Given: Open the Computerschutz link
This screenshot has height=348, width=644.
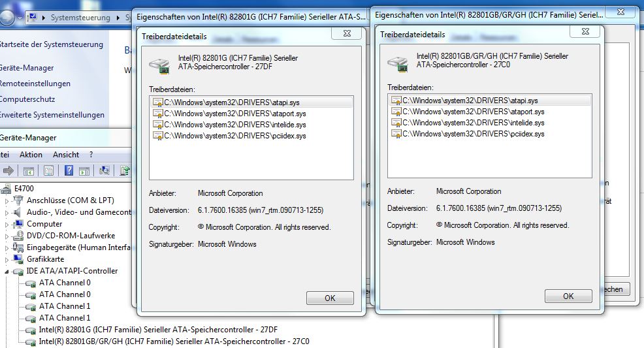Looking at the screenshot, I should coord(27,99).
